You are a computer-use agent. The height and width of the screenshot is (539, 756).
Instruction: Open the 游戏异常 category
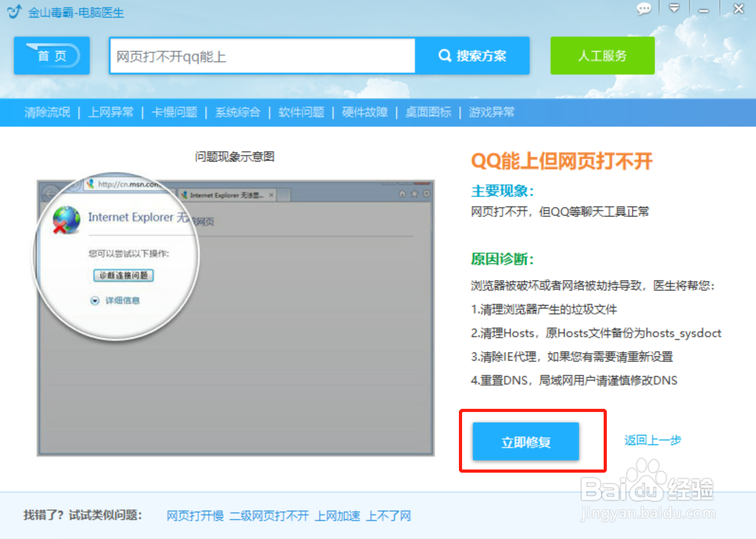[x=492, y=112]
